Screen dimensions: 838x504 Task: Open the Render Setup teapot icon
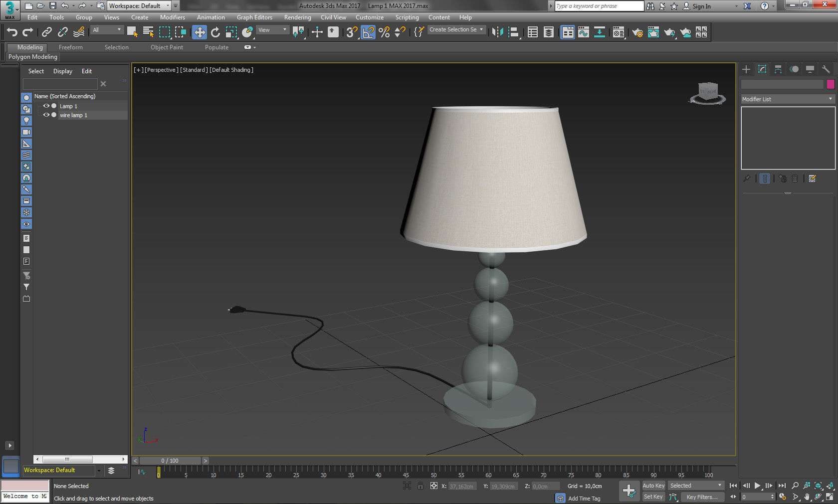point(637,32)
